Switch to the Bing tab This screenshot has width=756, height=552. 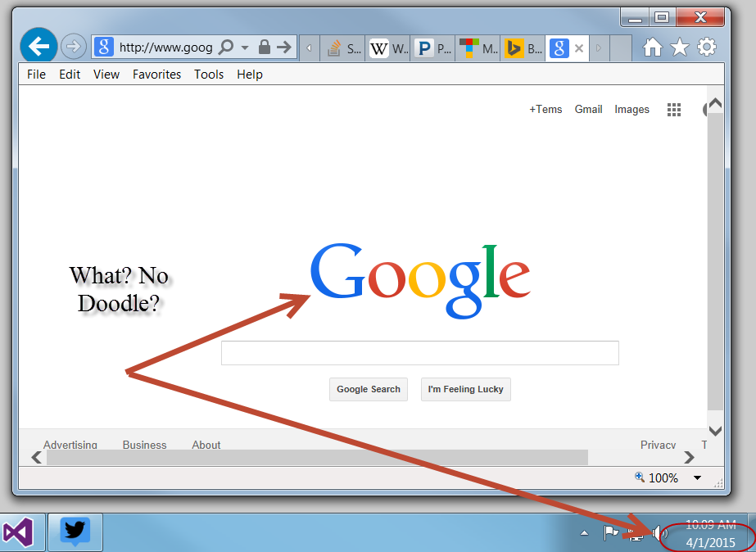tap(523, 48)
